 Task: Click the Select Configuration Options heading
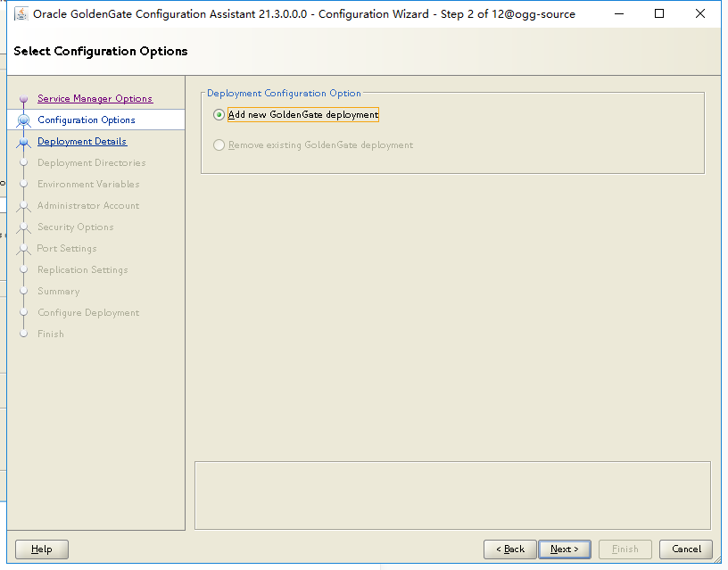[x=101, y=51]
